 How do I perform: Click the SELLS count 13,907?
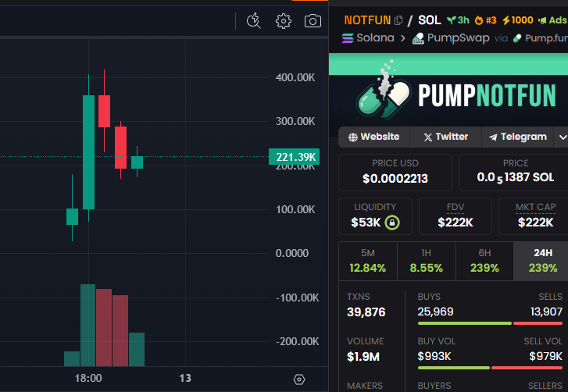pos(546,312)
